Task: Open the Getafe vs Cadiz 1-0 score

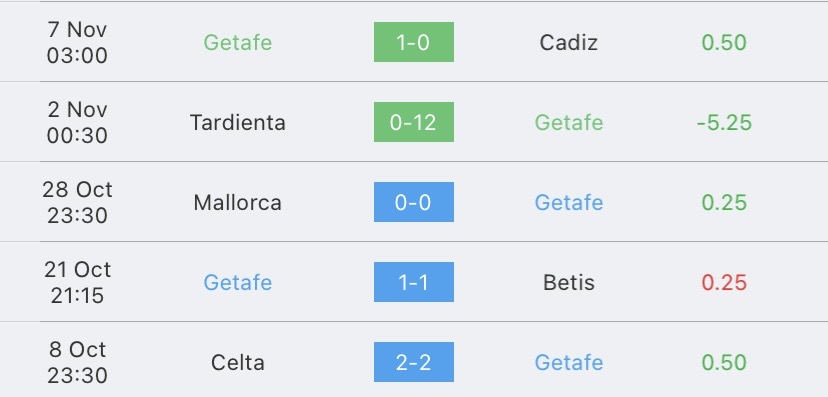Action: pos(413,42)
